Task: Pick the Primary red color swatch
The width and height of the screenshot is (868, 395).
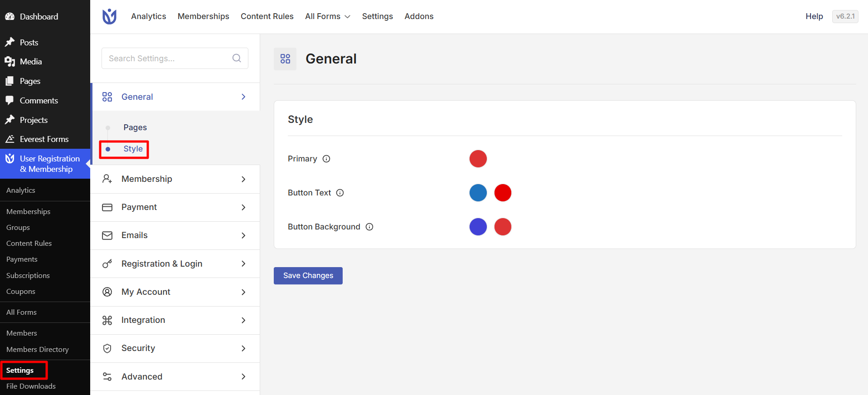Action: (x=478, y=159)
